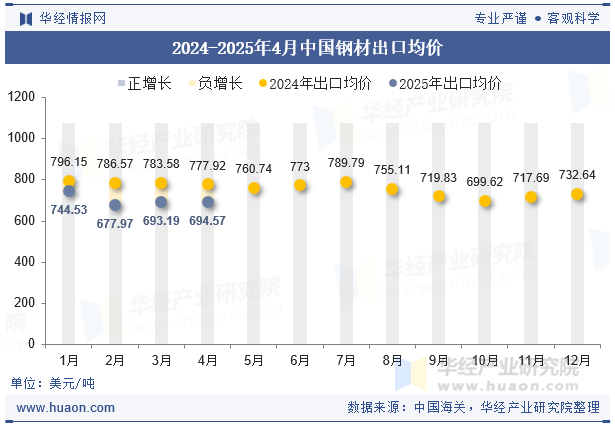
Task: Click the 2024 January data point 796.15
Action: tap(69, 181)
